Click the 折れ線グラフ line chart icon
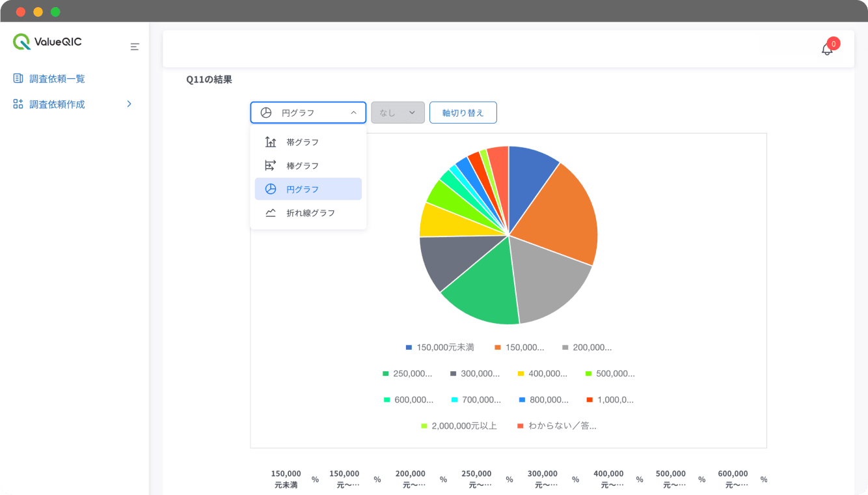 271,213
